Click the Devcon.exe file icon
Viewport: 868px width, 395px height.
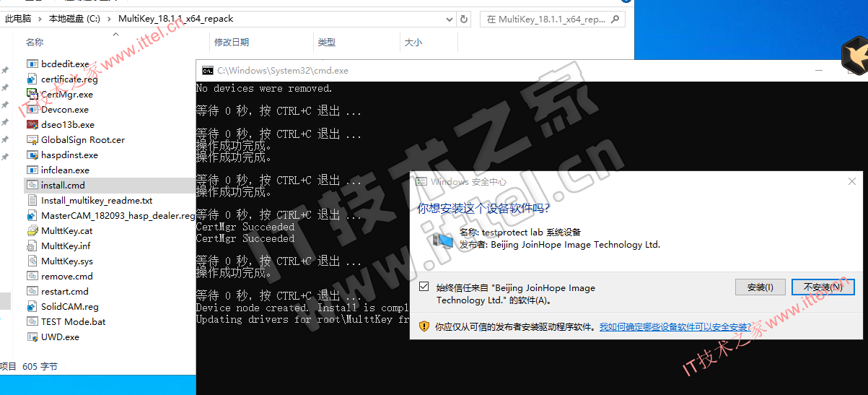pyautogui.click(x=32, y=109)
